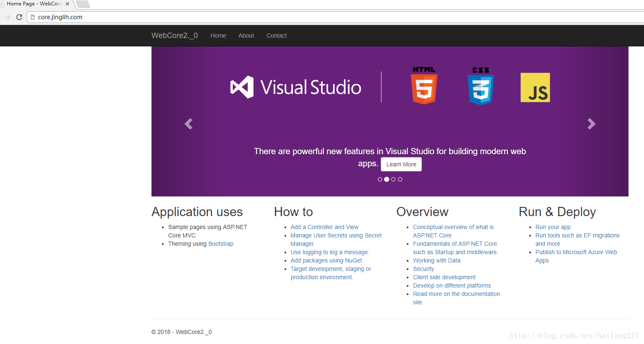Open new browser tab button
This screenshot has height=344, width=644.
[x=83, y=4]
